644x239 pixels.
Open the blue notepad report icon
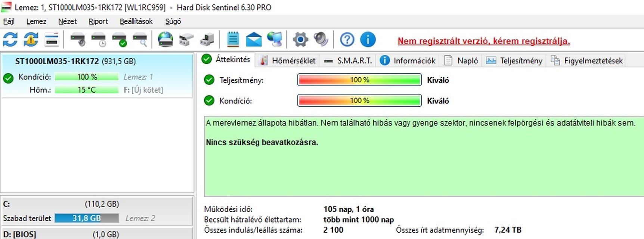pyautogui.click(x=233, y=39)
